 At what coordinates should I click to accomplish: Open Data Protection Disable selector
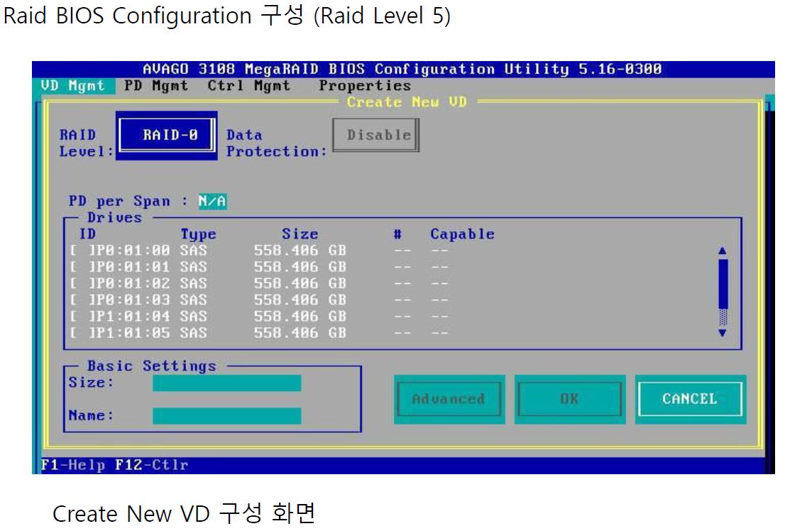coord(376,135)
